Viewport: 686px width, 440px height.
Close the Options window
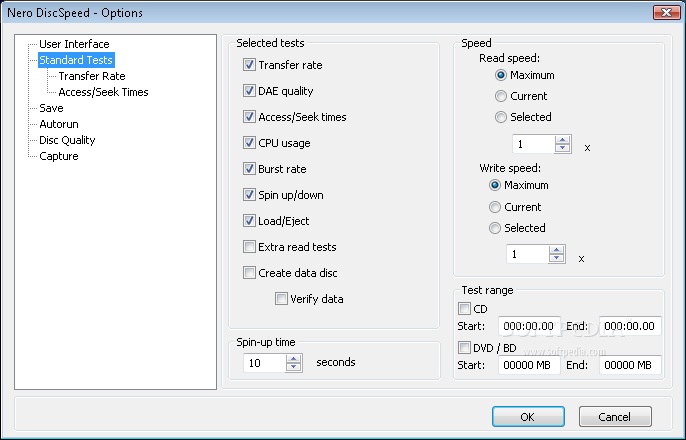click(666, 13)
